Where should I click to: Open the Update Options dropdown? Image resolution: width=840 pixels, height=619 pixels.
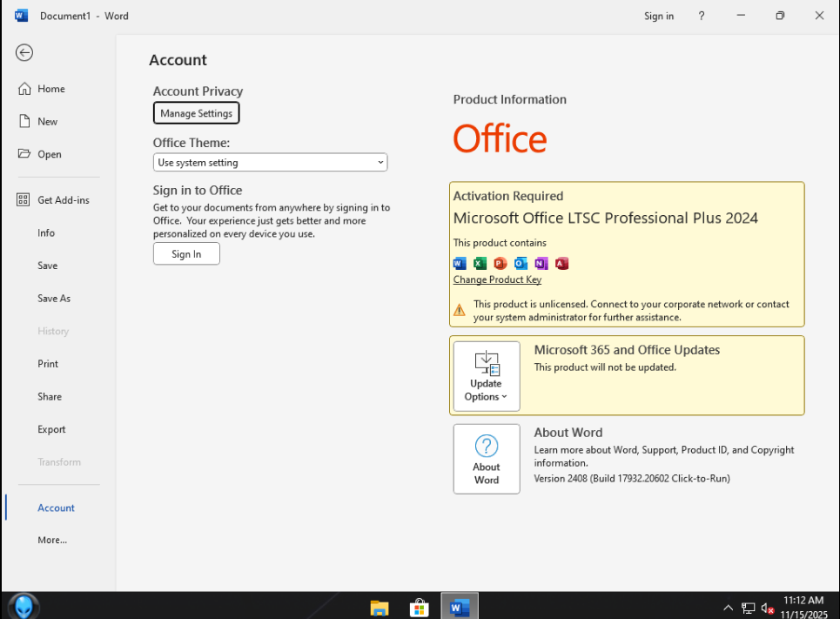486,376
